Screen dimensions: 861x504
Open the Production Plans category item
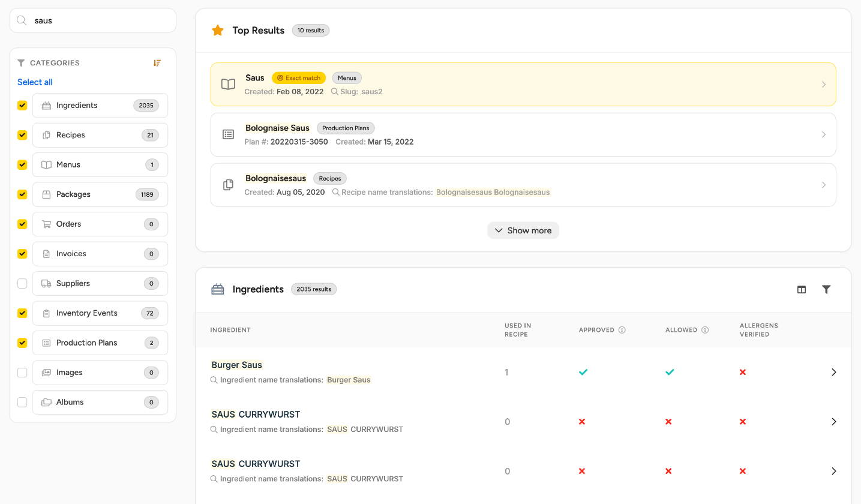(100, 343)
